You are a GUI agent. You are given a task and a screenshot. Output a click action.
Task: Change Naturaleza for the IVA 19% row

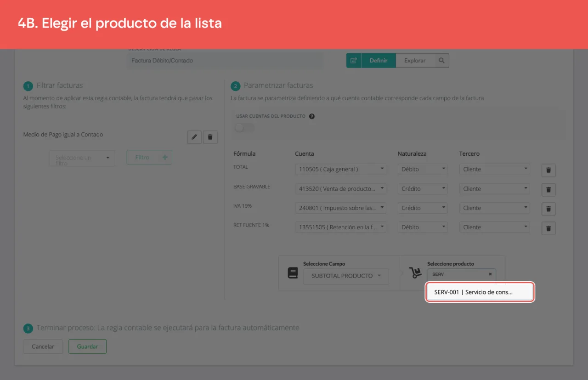[423, 208]
